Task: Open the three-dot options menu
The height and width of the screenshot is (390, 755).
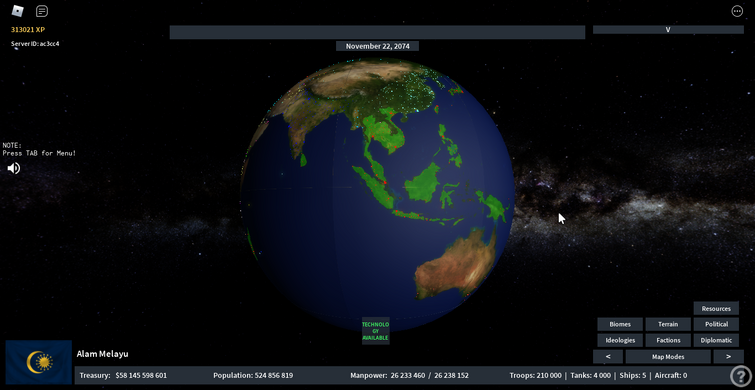Action: [737, 11]
